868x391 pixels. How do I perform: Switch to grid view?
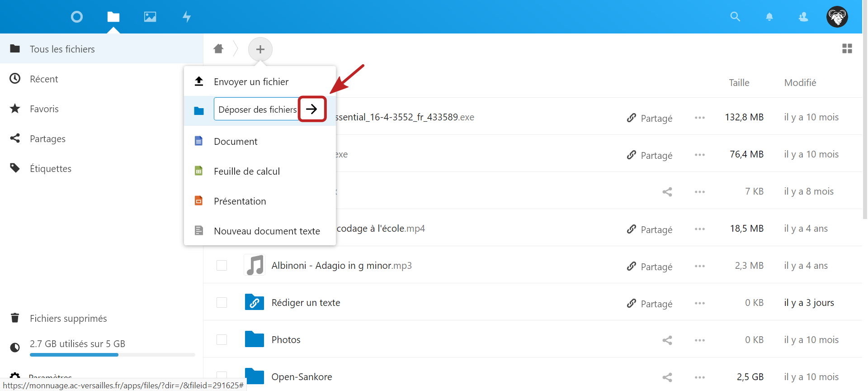point(847,48)
